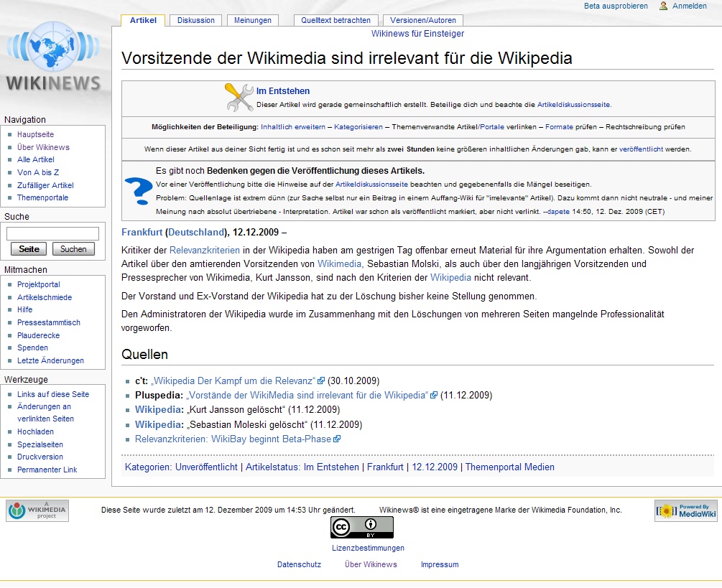The width and height of the screenshot is (722, 588).
Task: Switch to the Artikel tab
Action: 143,20
